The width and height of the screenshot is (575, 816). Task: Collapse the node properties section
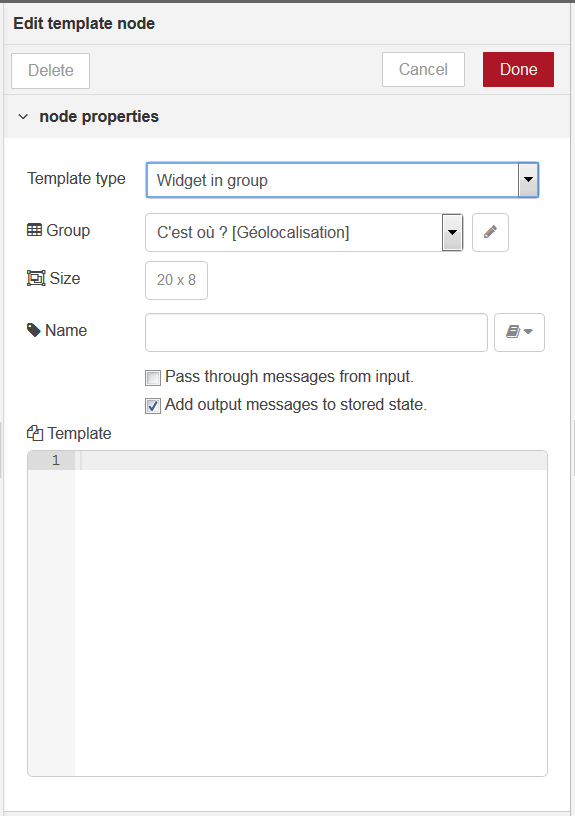pos(23,117)
